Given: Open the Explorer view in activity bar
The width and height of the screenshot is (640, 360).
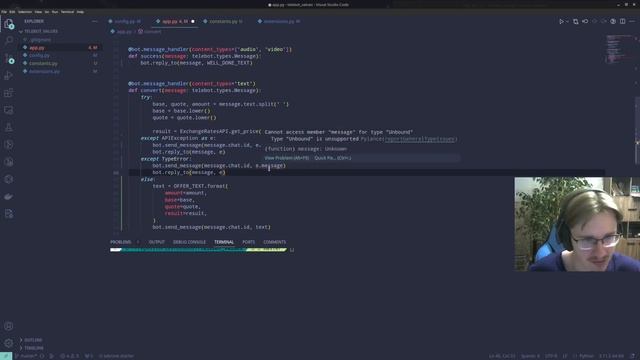Looking at the screenshot, I should (x=9, y=24).
